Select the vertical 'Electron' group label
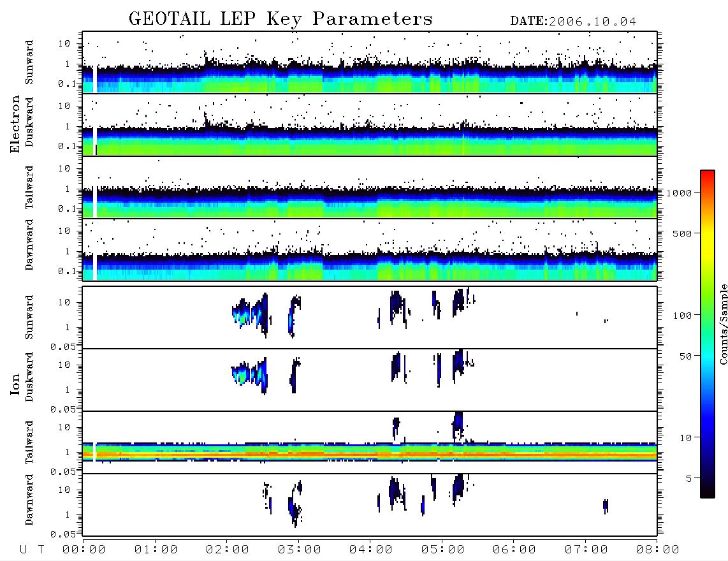The image size is (728, 561). click(x=15, y=124)
